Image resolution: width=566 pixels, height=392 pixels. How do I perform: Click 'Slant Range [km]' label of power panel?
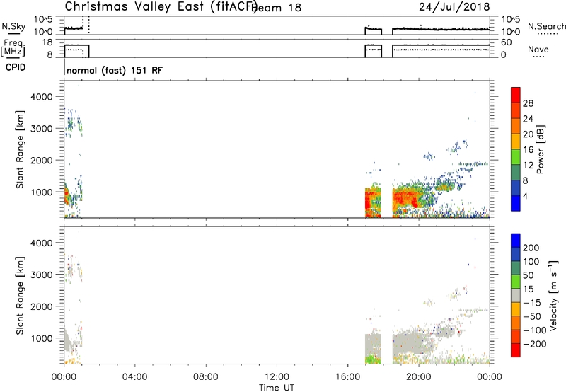coord(20,149)
